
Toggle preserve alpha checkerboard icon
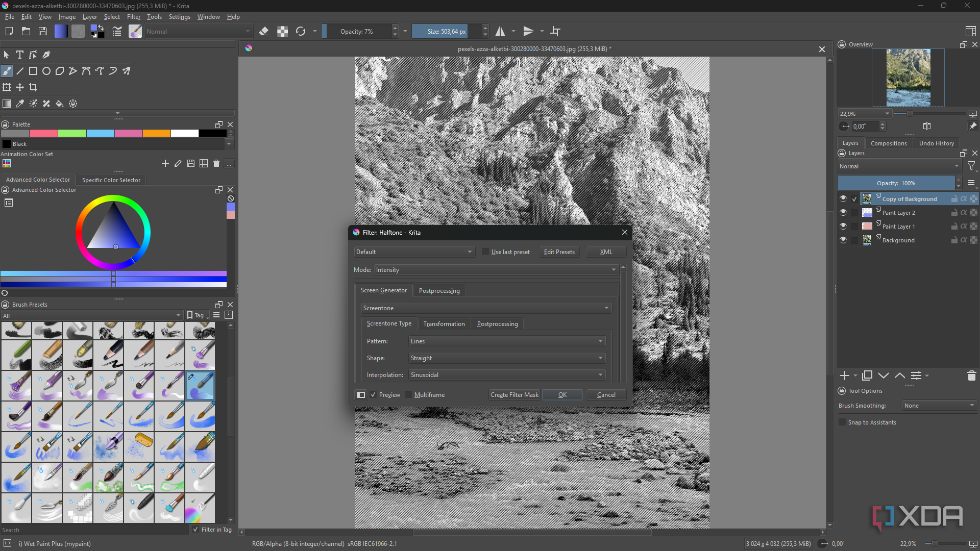click(x=282, y=32)
